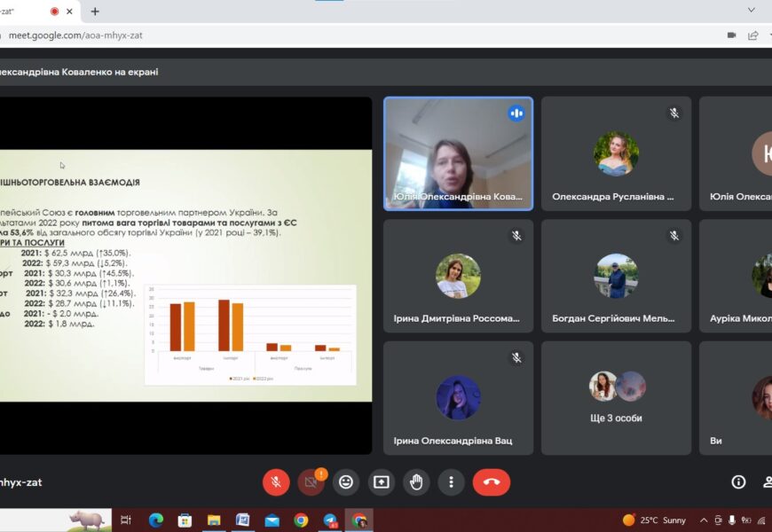Unmute the microphone in the call bar
The width and height of the screenshot is (772, 532).
coord(276,482)
